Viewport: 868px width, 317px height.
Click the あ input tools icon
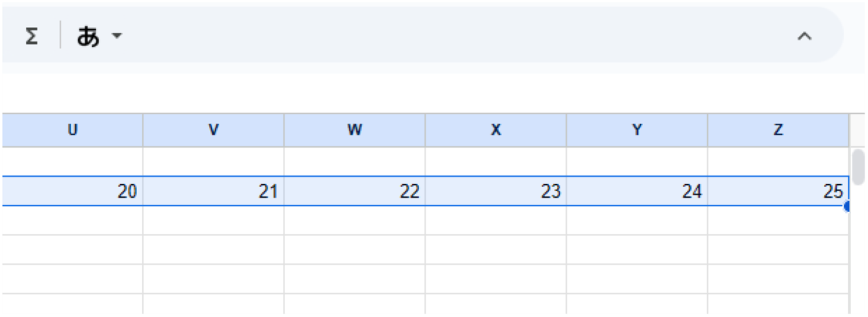[x=88, y=37]
